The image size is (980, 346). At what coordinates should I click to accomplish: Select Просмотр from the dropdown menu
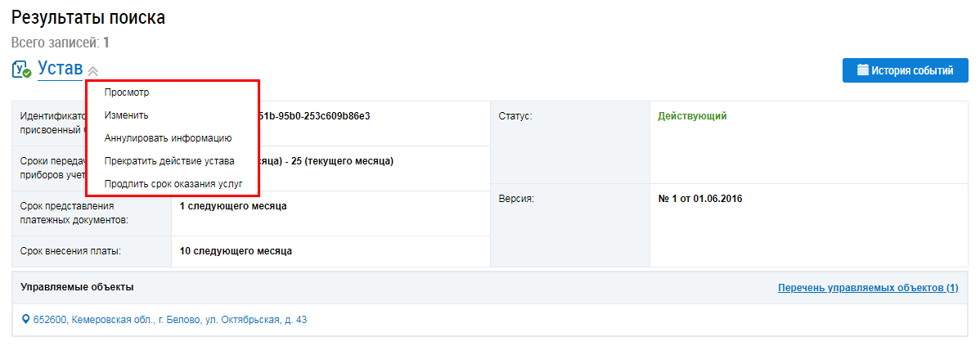coord(127,92)
